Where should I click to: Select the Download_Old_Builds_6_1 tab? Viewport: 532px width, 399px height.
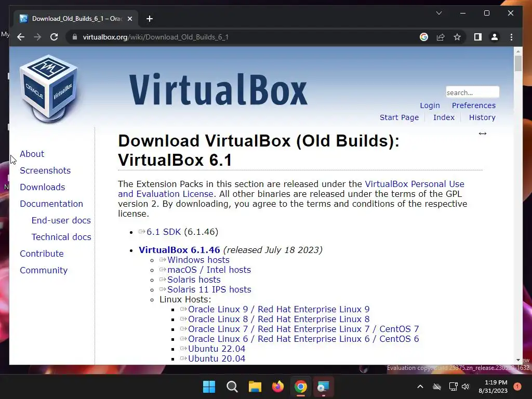77,19
